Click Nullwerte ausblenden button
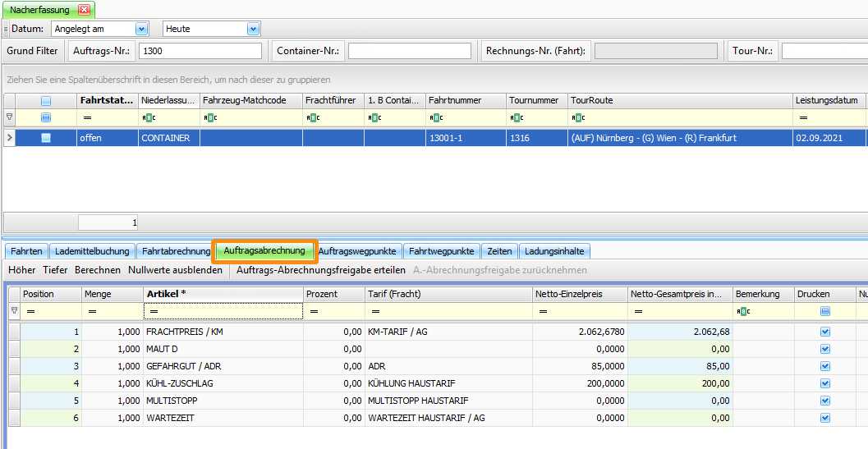 175,270
